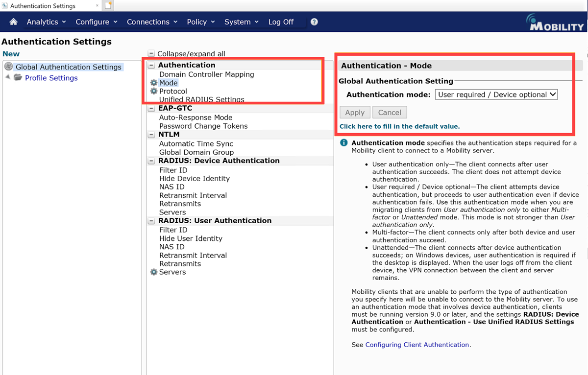Open the Configuring Client Authentication link
588x375 pixels.
(417, 345)
